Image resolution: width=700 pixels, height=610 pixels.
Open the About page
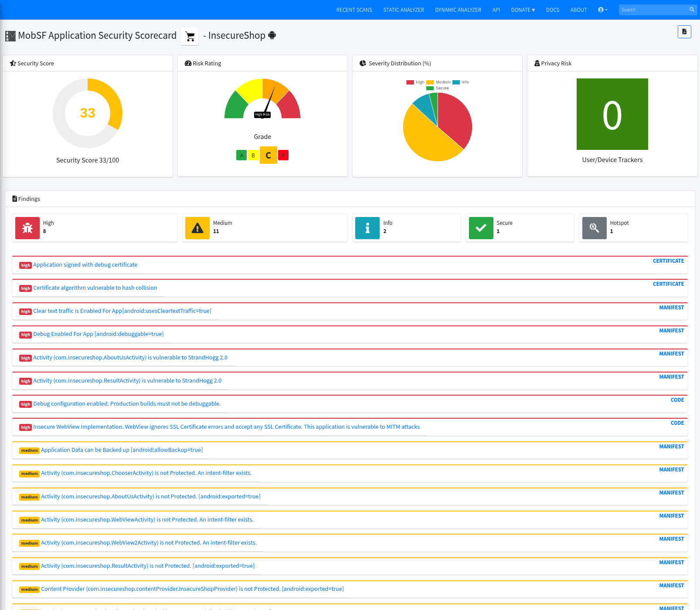(579, 10)
